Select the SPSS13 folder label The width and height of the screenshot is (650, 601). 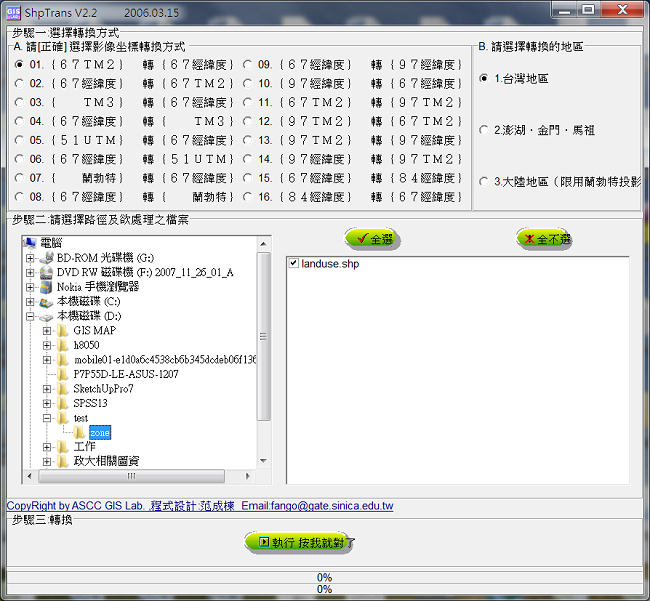coord(90,403)
